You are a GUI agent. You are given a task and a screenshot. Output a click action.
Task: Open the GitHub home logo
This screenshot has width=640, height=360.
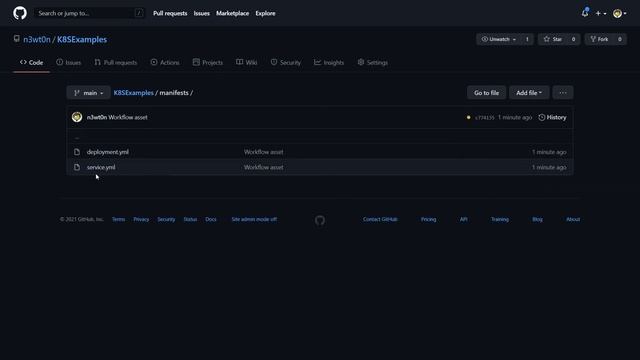click(x=20, y=13)
